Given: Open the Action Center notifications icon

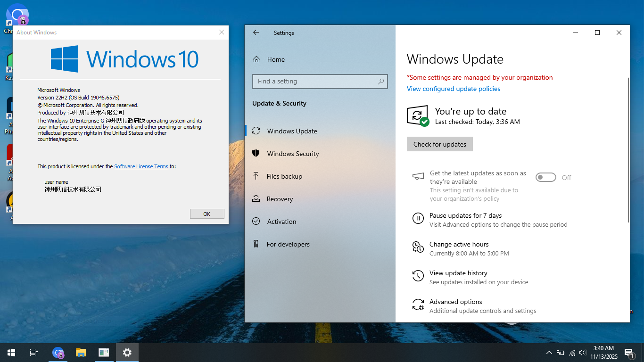Looking at the screenshot, I should (629, 353).
